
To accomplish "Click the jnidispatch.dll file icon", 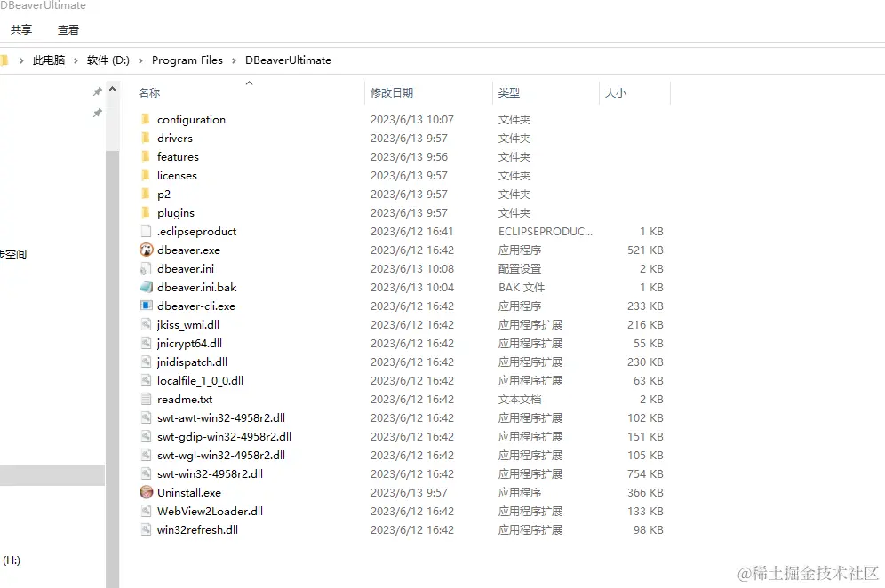I will click(x=147, y=362).
